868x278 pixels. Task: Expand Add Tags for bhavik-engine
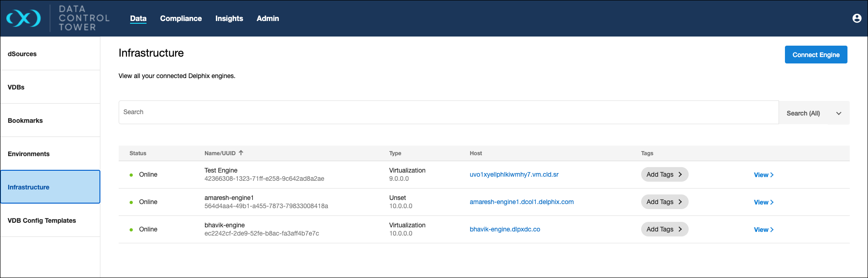(x=664, y=229)
